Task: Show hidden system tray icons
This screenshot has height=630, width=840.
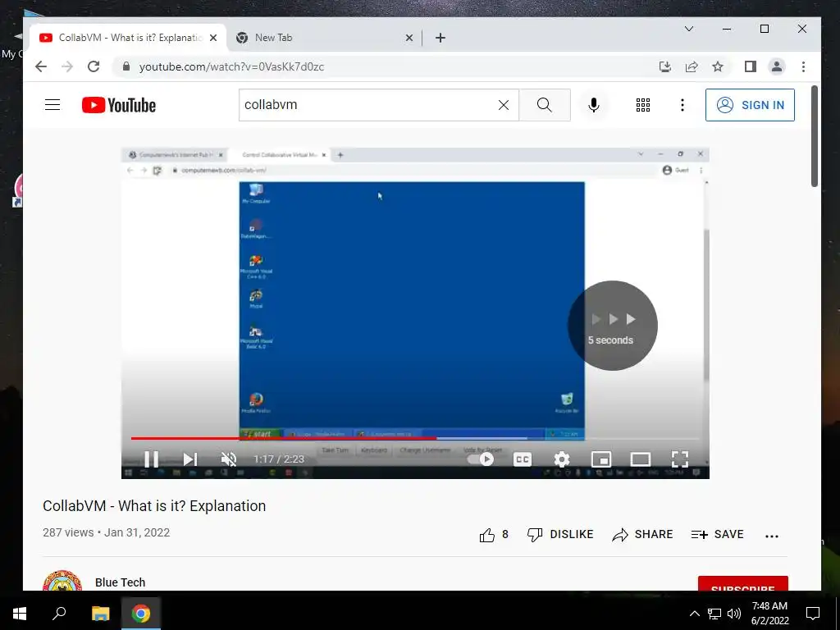Action: 694,614
